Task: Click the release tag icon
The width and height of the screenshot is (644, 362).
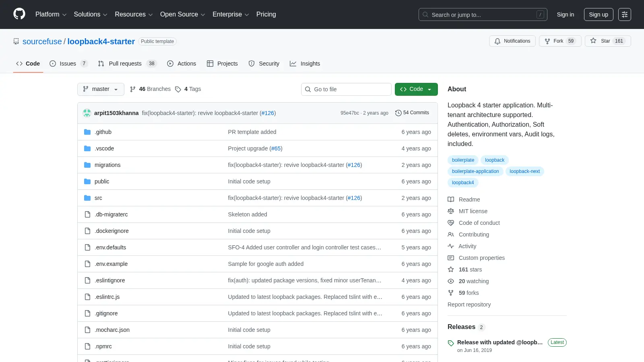Action: pos(451,343)
